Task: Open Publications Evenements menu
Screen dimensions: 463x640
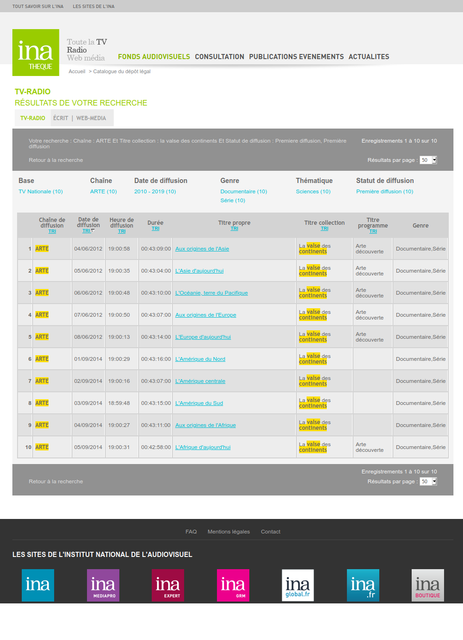Action: click(x=296, y=57)
